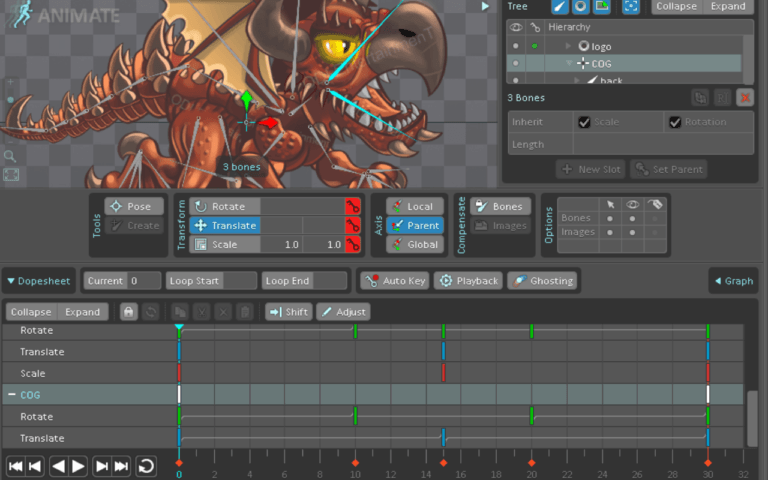The width and height of the screenshot is (768, 480).
Task: Click the lock icon in dopesheet toolbar
Action: [x=128, y=312]
